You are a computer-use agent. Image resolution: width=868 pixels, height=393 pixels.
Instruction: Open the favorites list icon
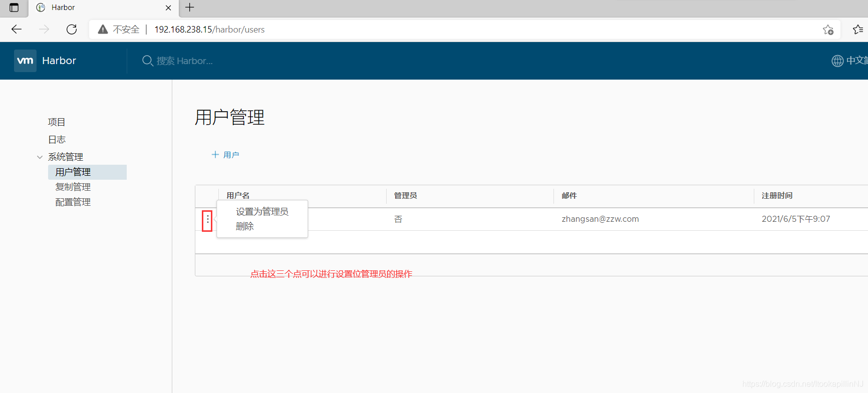point(858,30)
